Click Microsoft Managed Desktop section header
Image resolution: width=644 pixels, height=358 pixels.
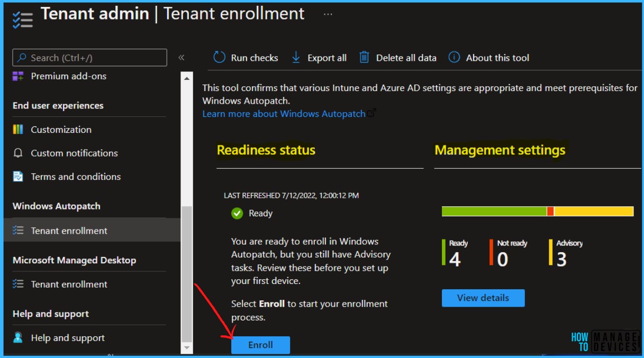[74, 260]
